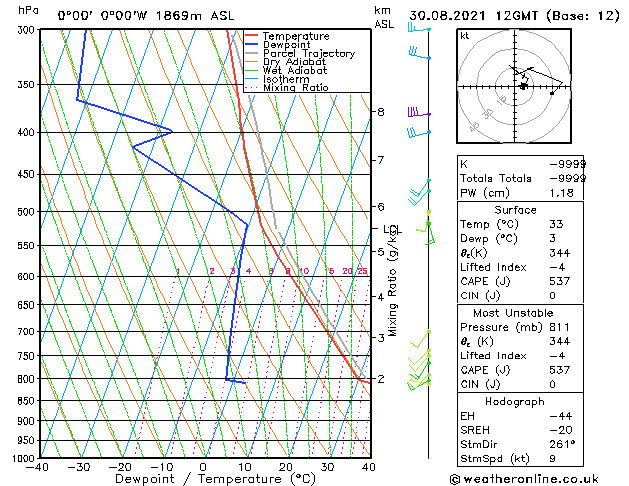629x486 pixels.
Task: Click the red Temperature line swatch in the legend
Action: (251, 36)
